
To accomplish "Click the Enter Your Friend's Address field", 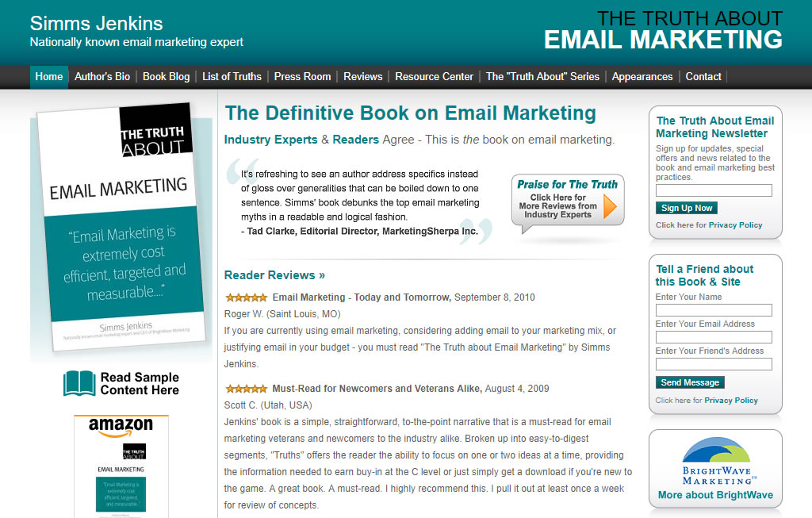I will coord(714,363).
